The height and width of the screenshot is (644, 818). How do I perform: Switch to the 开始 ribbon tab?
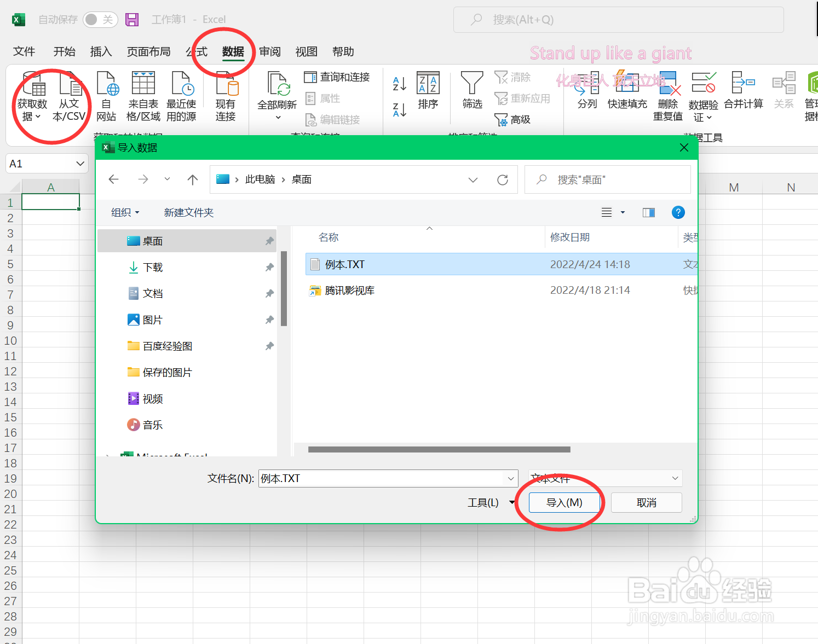(64, 51)
